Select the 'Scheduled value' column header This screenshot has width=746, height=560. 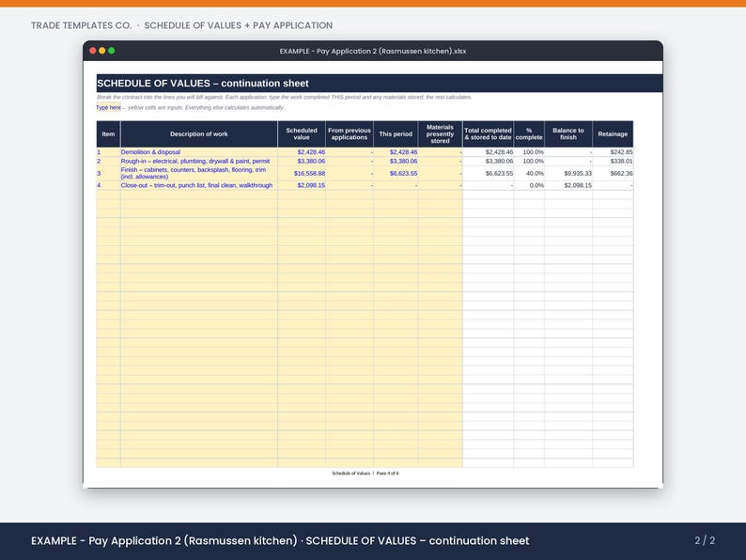tap(302, 133)
